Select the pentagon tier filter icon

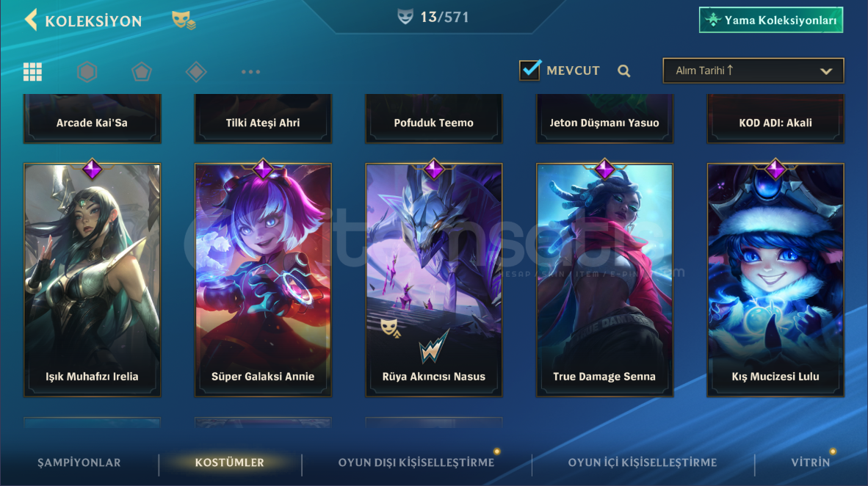(x=141, y=71)
